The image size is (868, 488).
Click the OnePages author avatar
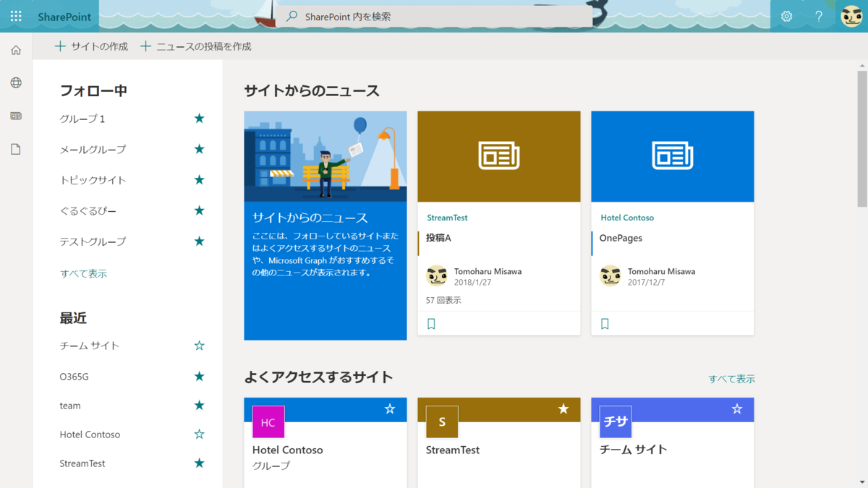[610, 275]
